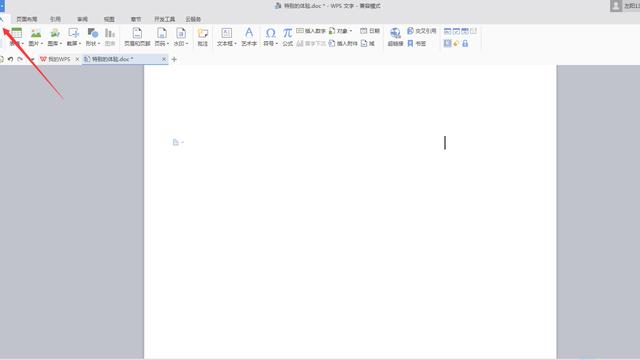640x360 pixels.
Task: Toggle form field shading
Action: pos(447,43)
